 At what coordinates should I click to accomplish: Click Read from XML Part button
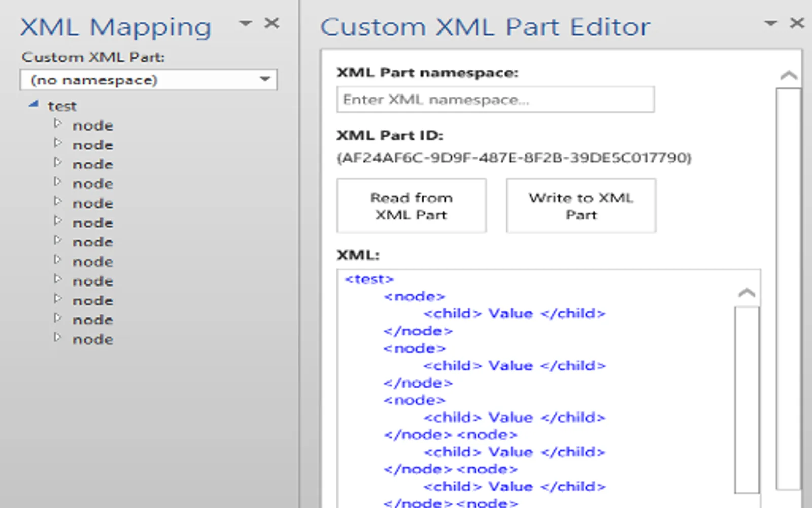click(x=412, y=206)
